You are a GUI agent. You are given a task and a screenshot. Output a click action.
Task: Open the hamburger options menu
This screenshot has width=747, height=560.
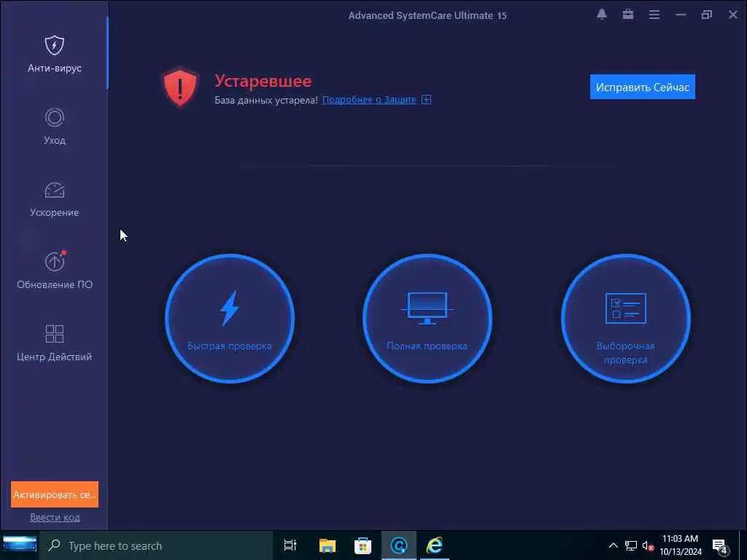click(654, 15)
